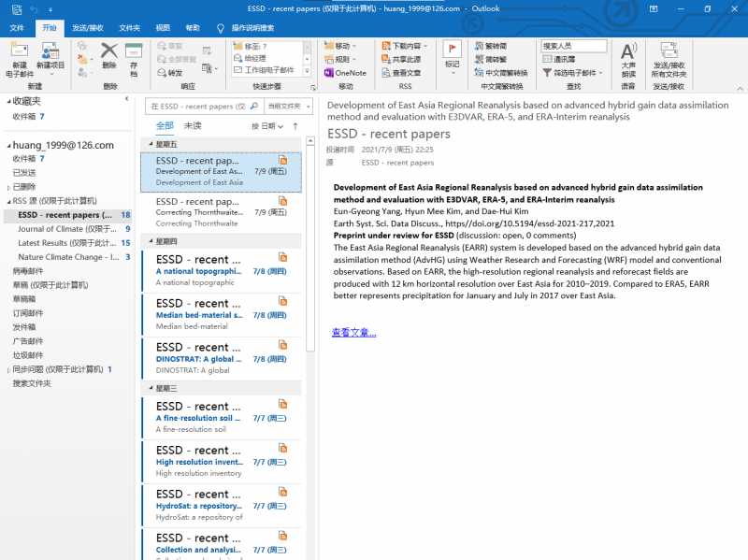Click the 搜索人员 search people field
Screen dimensions: 748x560
573,46
